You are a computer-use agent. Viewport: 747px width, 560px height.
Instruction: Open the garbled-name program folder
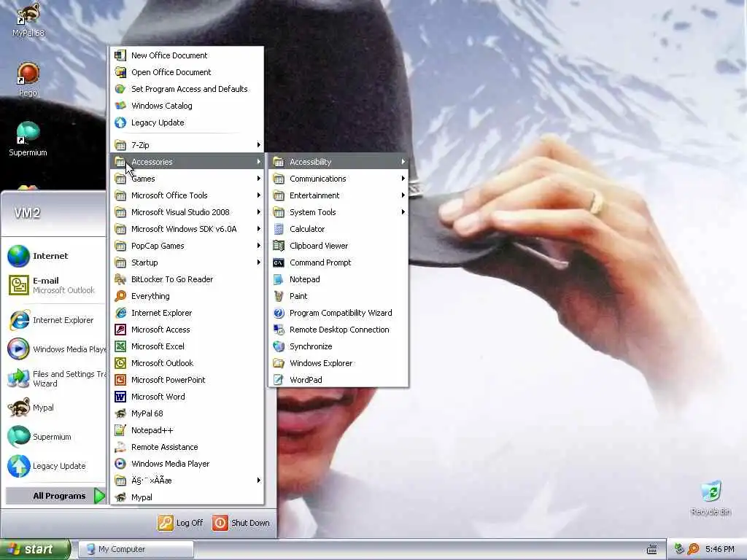pyautogui.click(x=187, y=481)
